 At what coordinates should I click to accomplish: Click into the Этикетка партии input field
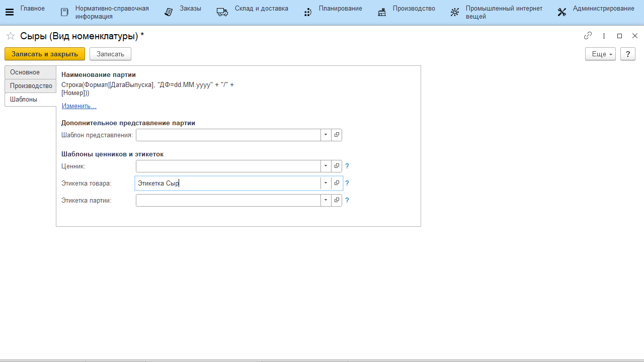[x=228, y=200]
